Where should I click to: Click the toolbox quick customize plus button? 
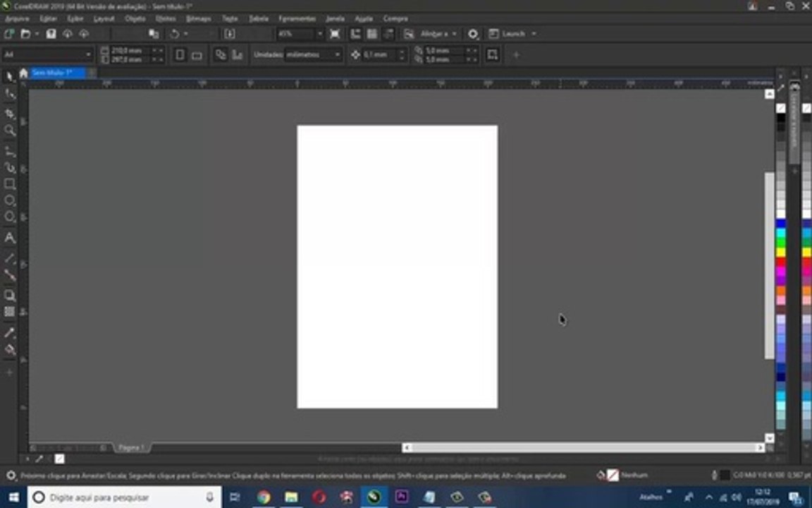click(9, 372)
